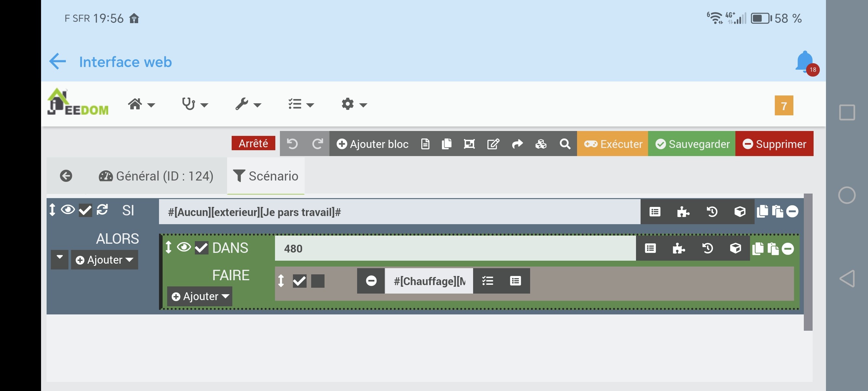Click the share arrow icon in toolbar

coord(517,144)
